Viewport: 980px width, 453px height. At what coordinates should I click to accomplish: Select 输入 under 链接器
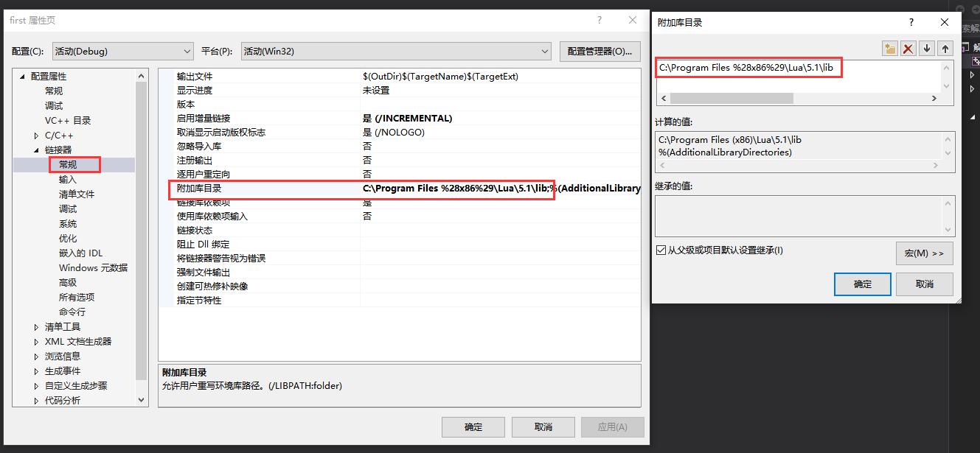tap(68, 180)
